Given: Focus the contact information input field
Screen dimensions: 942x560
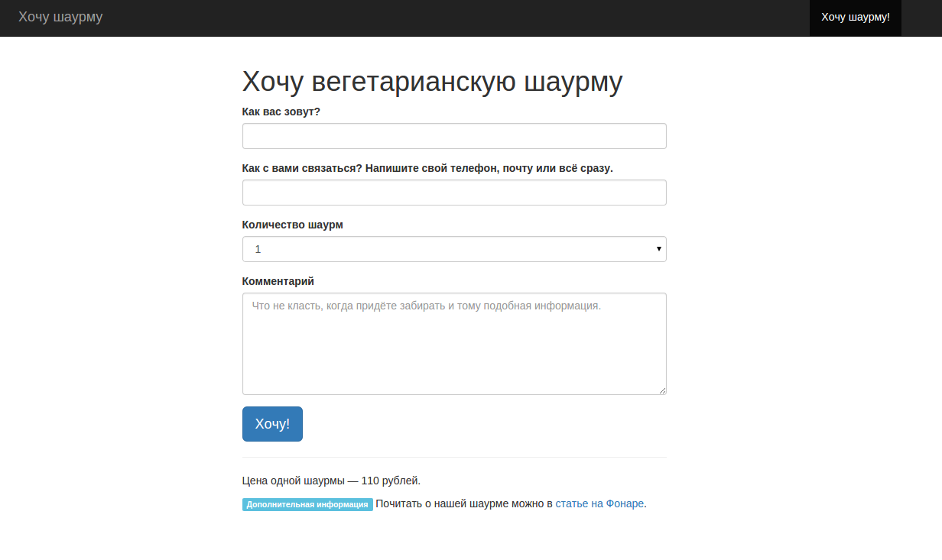Looking at the screenshot, I should (454, 192).
